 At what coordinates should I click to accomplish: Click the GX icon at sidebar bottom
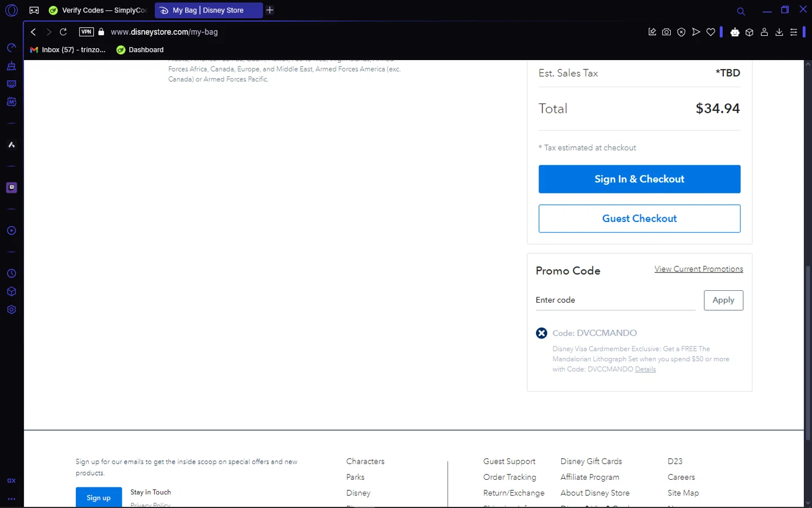(11, 481)
